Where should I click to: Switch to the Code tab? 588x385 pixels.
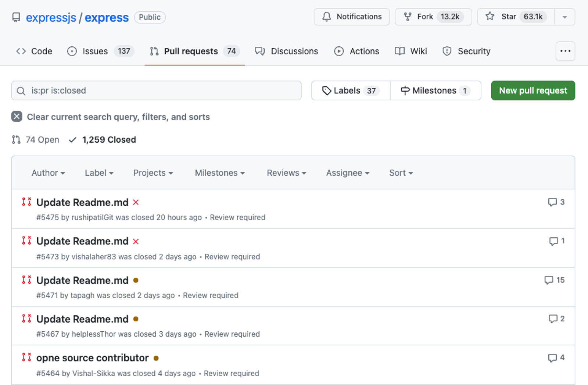tap(34, 51)
